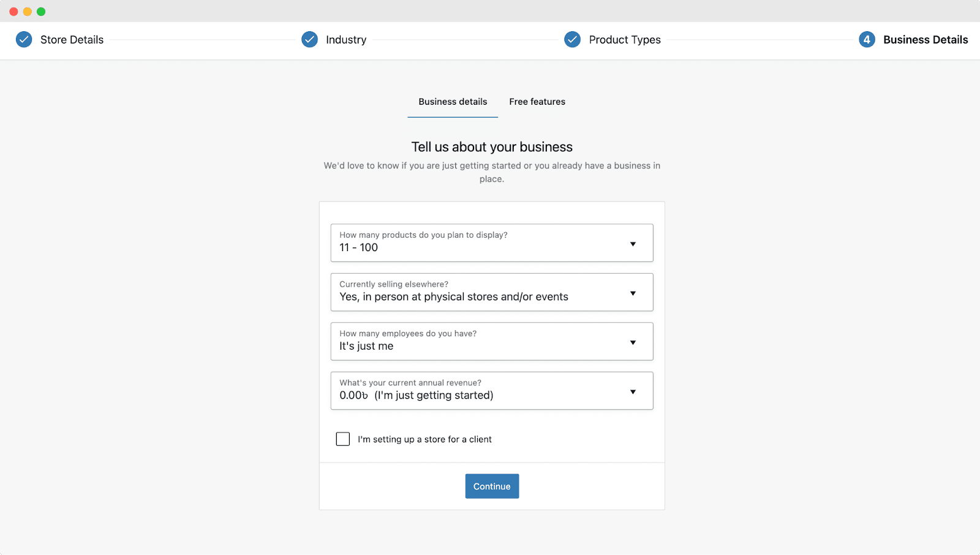Screen dimensions: 980x555
Task: Open the products to display dropdown
Action: pos(492,243)
